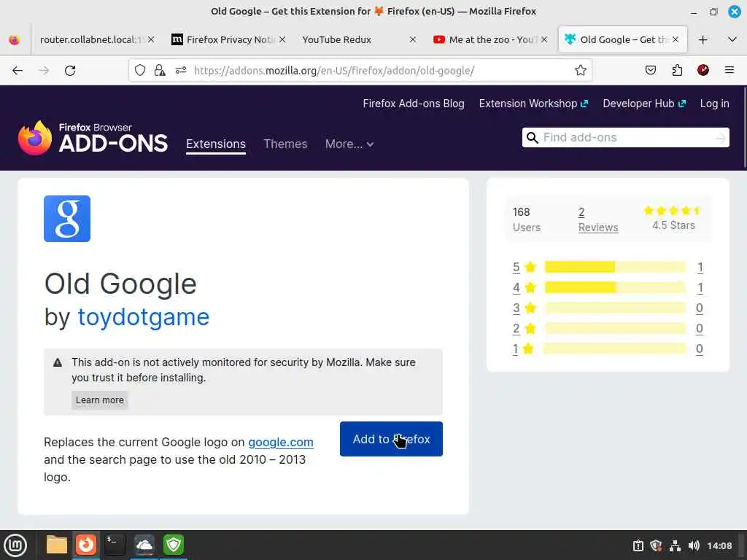This screenshot has height=560, width=747.
Task: Expand the More… dropdown
Action: coord(349,144)
